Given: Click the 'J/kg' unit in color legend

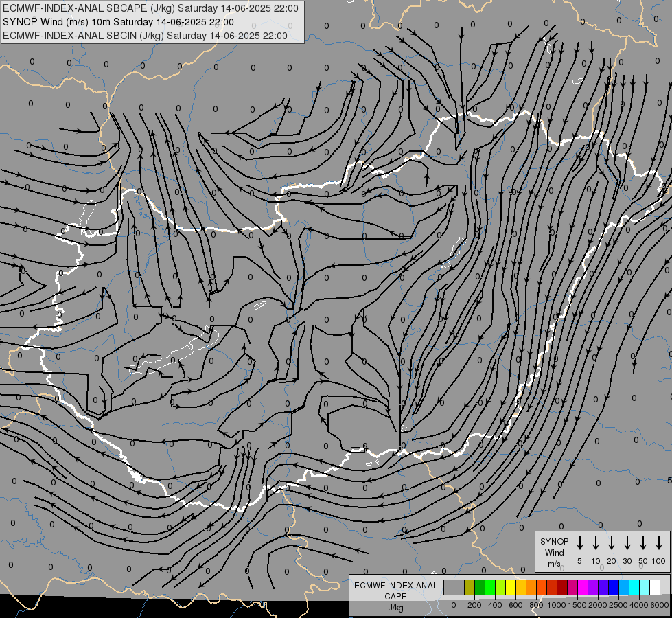Looking at the screenshot, I should (x=395, y=608).
